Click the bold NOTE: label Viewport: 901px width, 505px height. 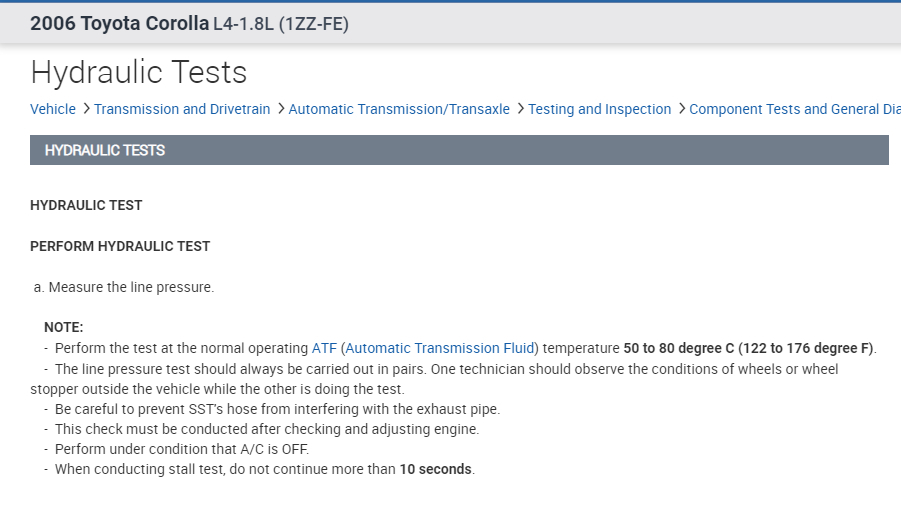click(64, 327)
